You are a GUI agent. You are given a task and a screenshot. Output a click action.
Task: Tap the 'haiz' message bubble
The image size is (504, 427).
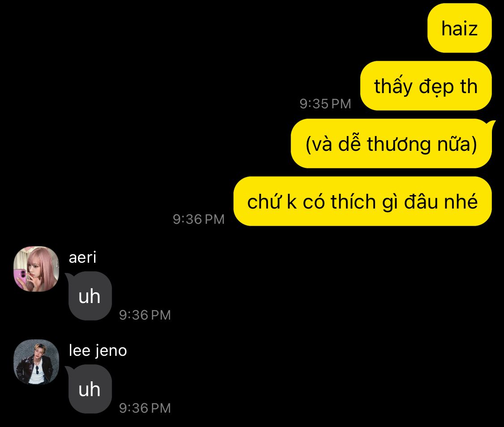459,28
